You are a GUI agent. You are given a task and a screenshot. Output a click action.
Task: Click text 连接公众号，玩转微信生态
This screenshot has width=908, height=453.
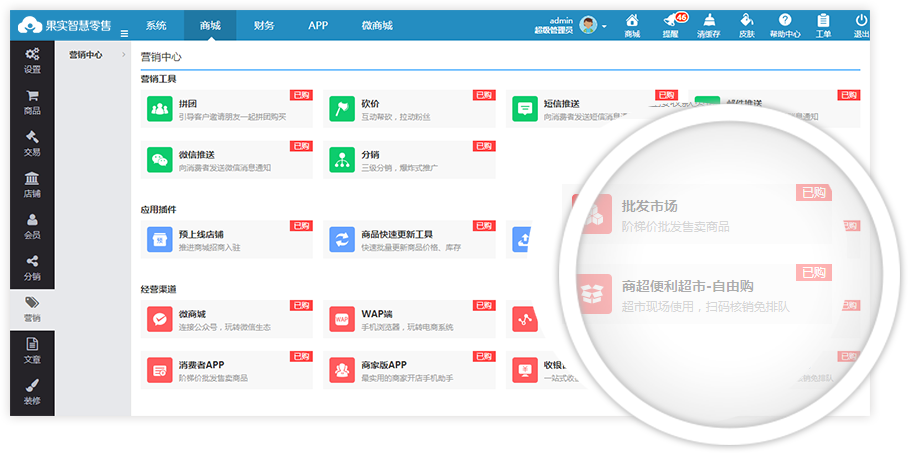(x=225, y=327)
